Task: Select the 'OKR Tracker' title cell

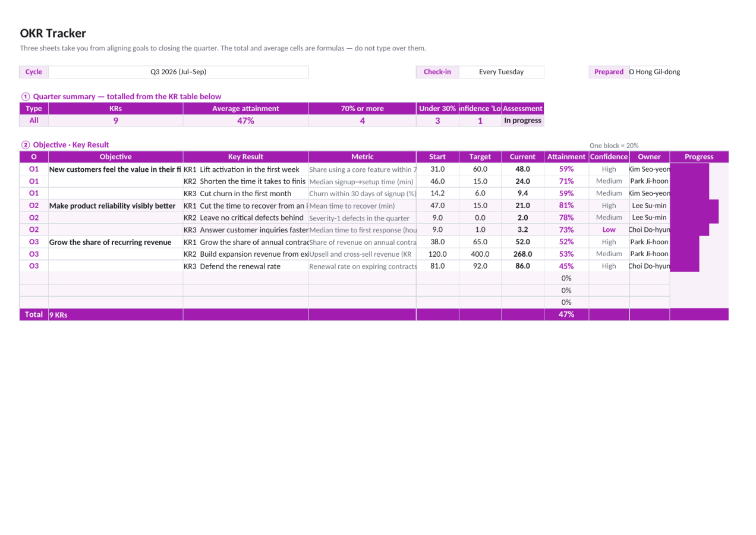Action: pos(53,33)
